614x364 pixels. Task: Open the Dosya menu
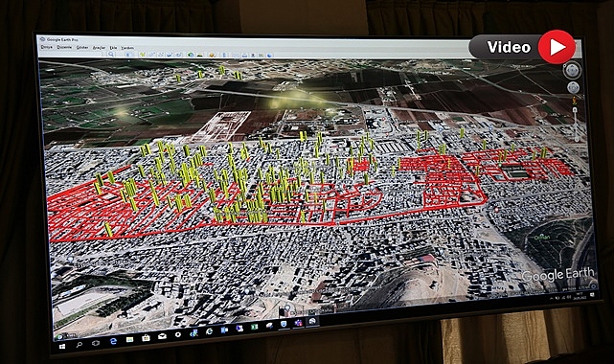(x=47, y=47)
